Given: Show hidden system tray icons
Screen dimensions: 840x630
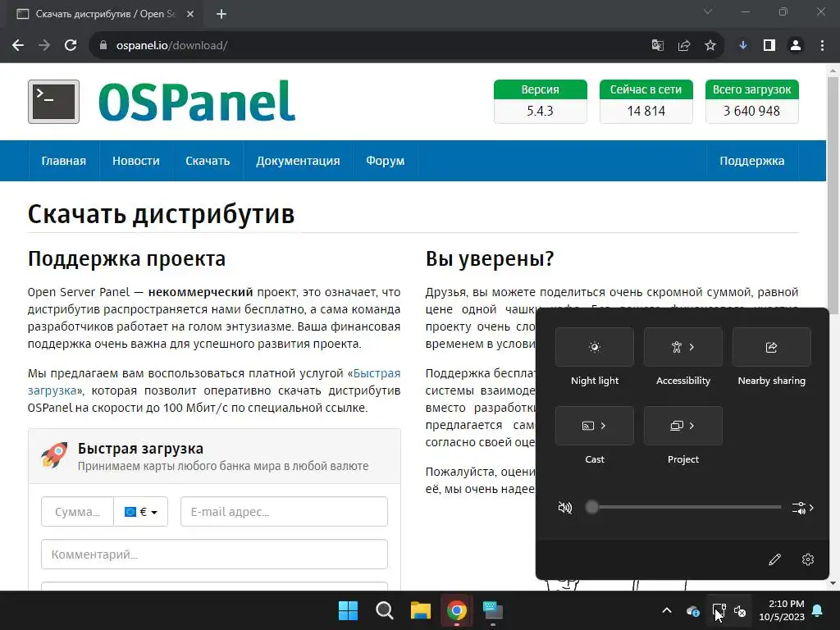Looking at the screenshot, I should coord(667,610).
